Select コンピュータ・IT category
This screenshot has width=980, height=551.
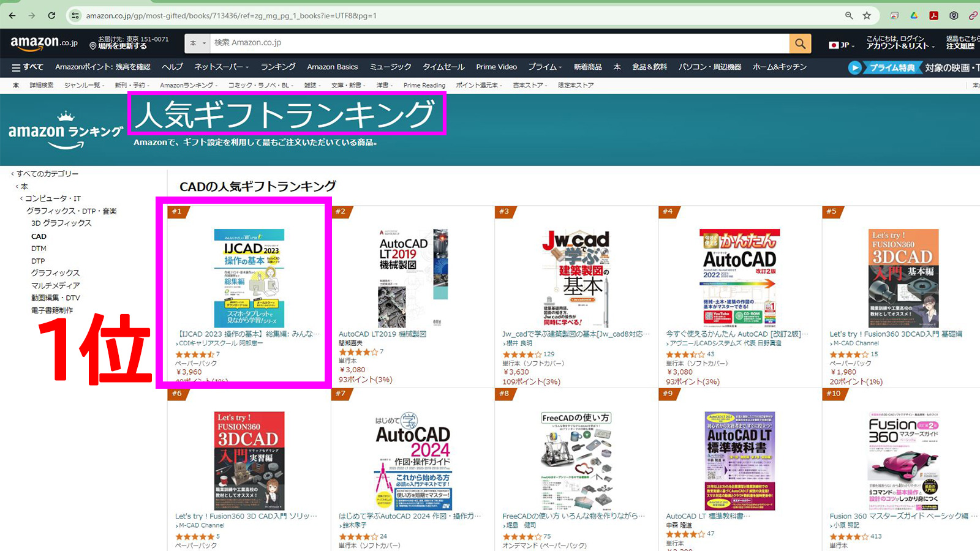click(53, 198)
